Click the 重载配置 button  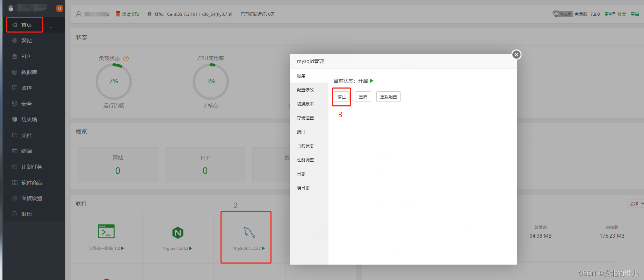[x=389, y=97]
